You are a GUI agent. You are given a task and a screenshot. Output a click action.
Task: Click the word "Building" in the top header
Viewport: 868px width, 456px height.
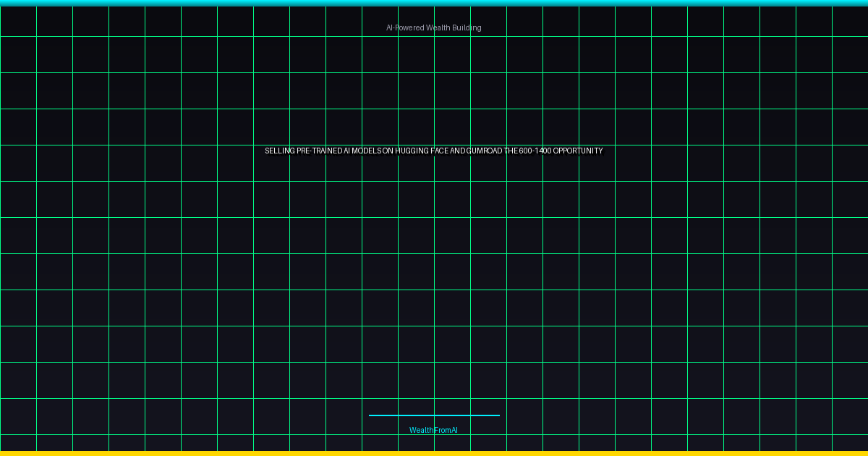click(x=467, y=28)
